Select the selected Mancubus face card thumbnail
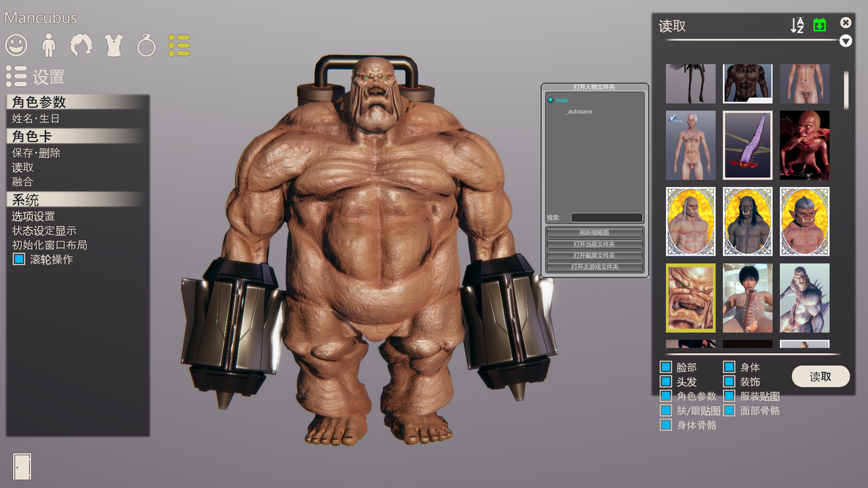Screen dimensions: 868x488 [x=690, y=298]
